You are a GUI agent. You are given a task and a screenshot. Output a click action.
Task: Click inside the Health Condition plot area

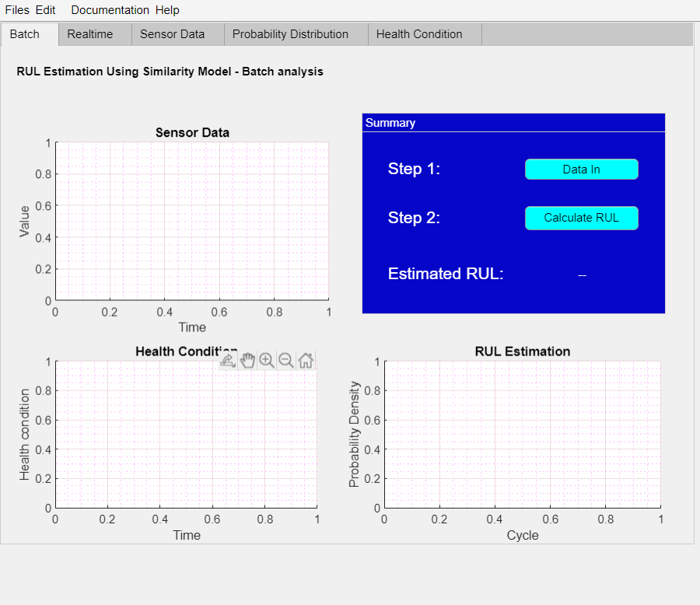coord(186,435)
